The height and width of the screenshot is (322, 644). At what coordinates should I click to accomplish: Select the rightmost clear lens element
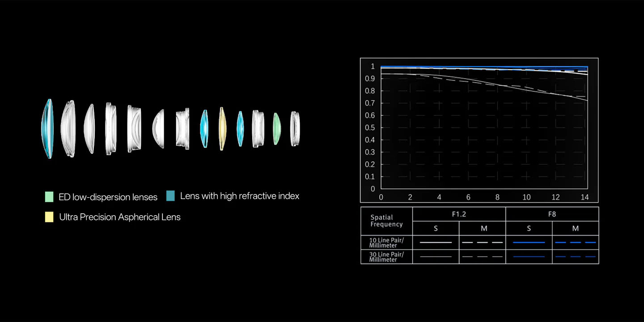[294, 129]
